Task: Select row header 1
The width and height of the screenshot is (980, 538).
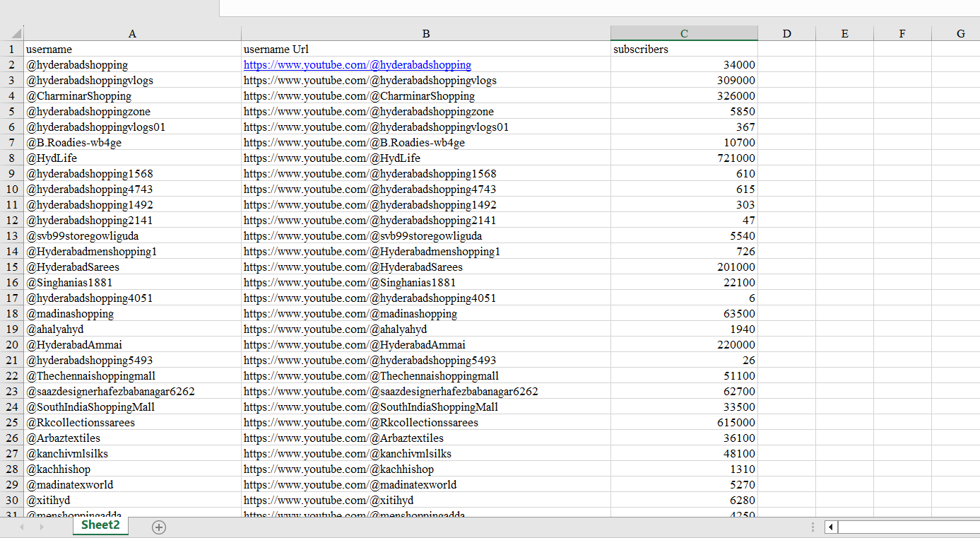Action: point(11,49)
